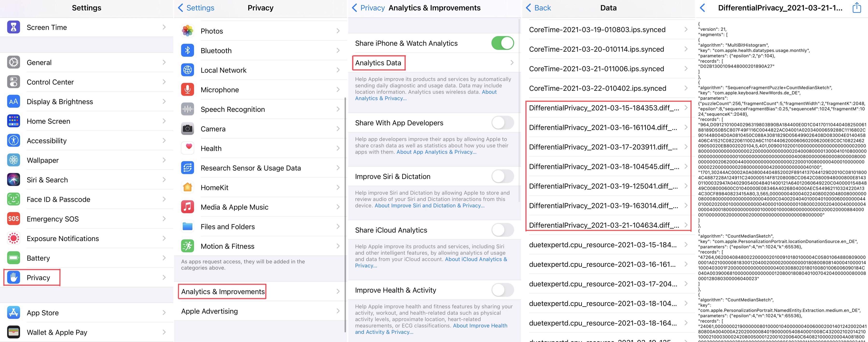The width and height of the screenshot is (868, 342).
Task: Tap the Face ID & Passcode icon
Action: (x=14, y=199)
